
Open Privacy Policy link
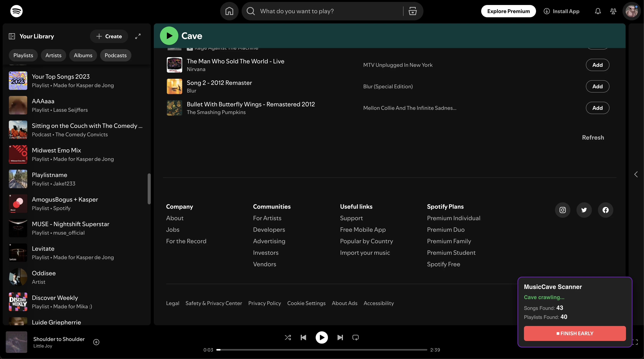click(x=264, y=303)
